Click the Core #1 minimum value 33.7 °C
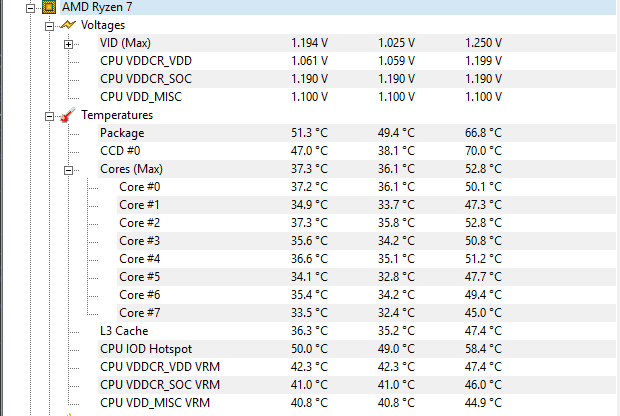This screenshot has width=620, height=416. click(397, 205)
